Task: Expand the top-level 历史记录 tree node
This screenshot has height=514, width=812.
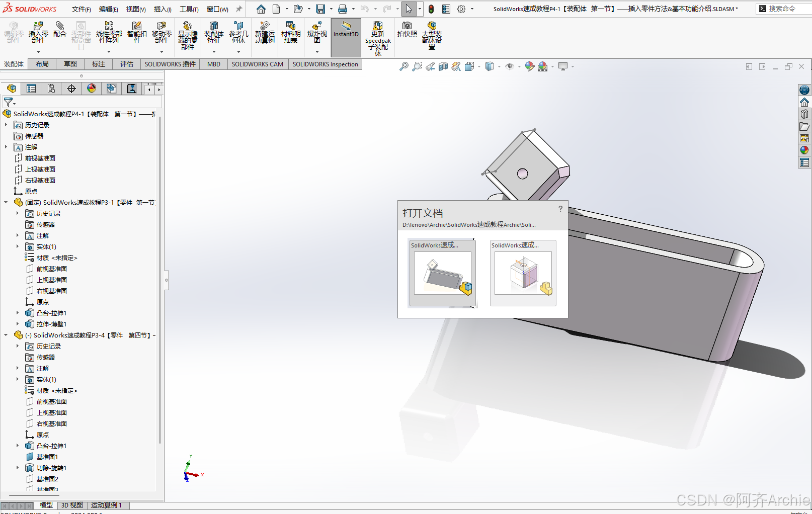Action: (6, 125)
